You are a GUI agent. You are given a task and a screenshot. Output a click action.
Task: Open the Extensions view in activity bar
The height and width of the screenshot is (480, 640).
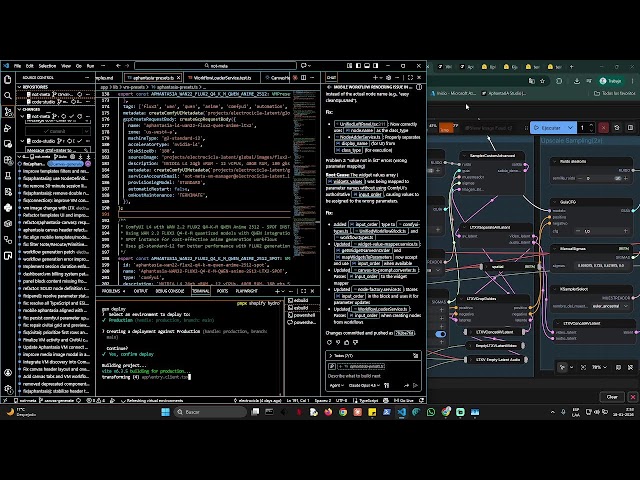tap(8, 160)
